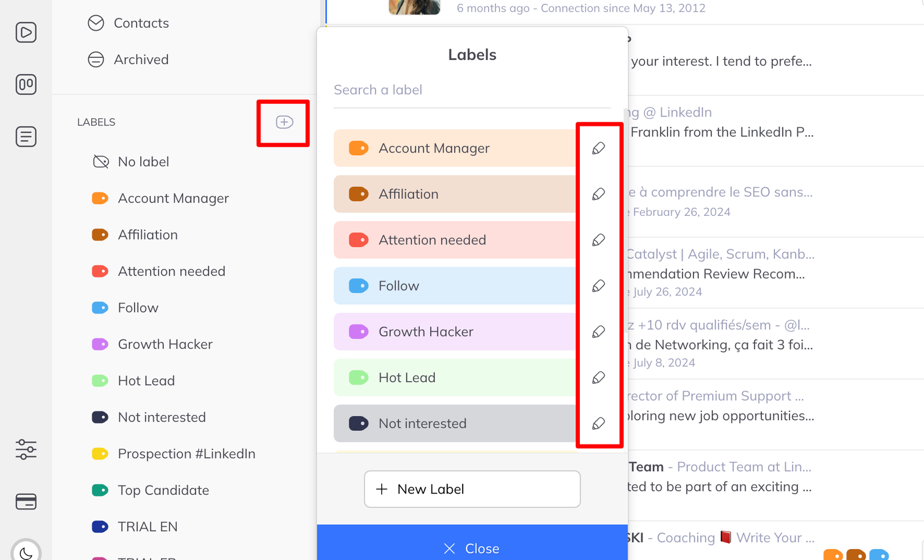Image resolution: width=924 pixels, height=560 pixels.
Task: Apply the Affiliation label in the popup
Action: (x=454, y=194)
